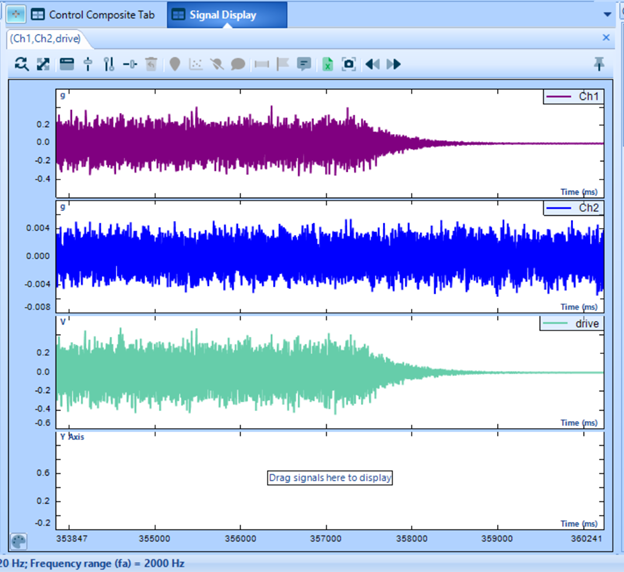
Task: Click the Excel export icon
Action: point(327,64)
